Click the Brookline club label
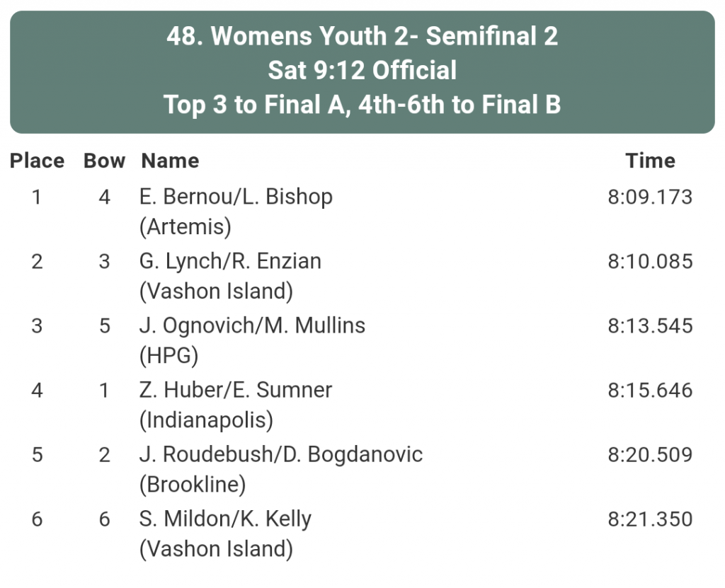The image size is (725, 588). pyautogui.click(x=193, y=485)
